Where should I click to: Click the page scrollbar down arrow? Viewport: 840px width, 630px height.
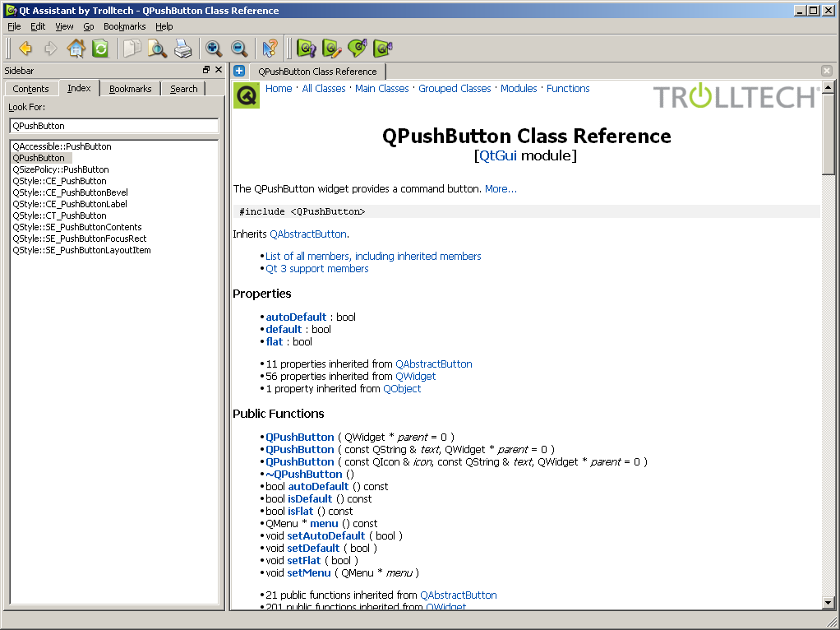point(828,603)
